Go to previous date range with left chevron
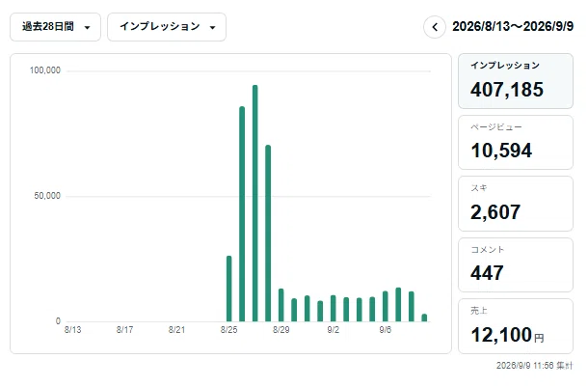This screenshot has height=387, width=588. click(435, 27)
